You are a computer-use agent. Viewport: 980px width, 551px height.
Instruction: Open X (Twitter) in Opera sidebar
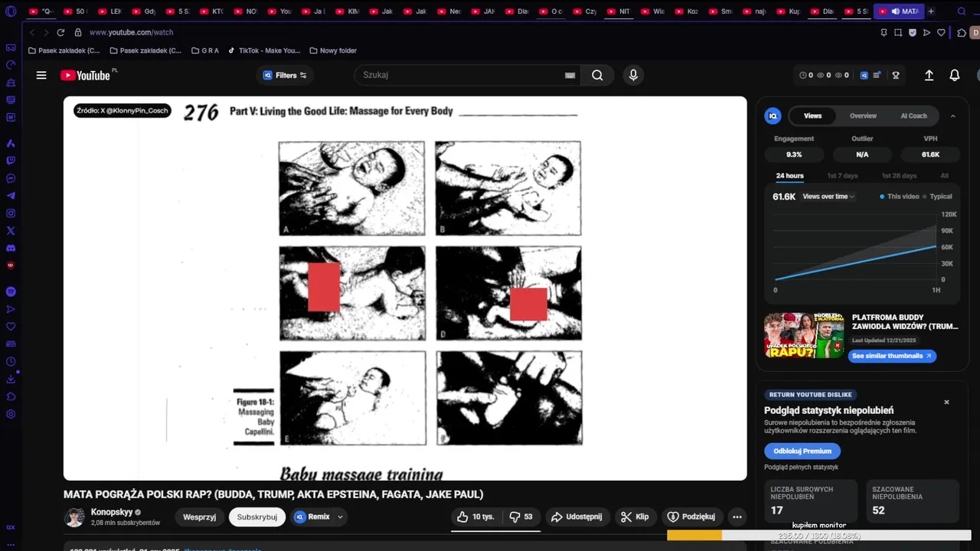pyautogui.click(x=11, y=230)
